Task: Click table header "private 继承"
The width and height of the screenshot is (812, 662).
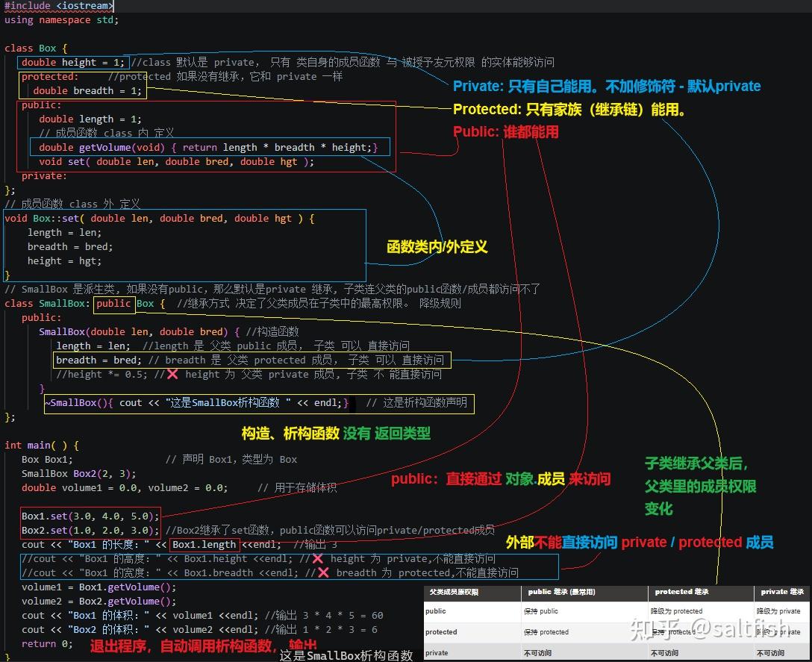Action: [x=782, y=592]
